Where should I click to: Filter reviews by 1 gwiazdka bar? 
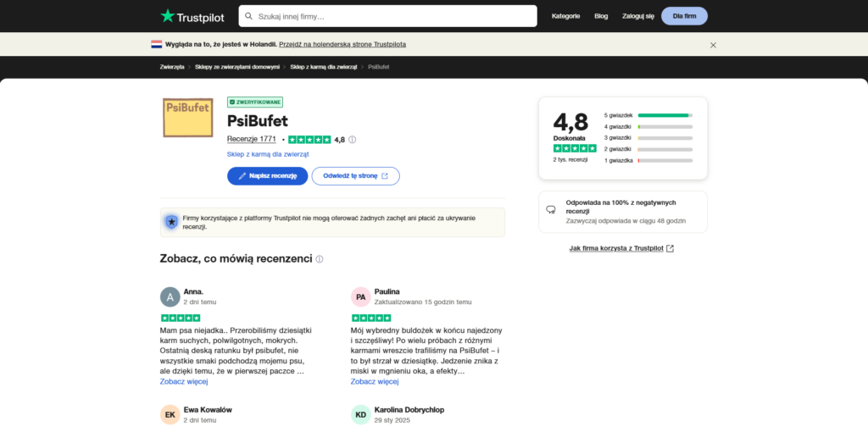tap(648, 160)
